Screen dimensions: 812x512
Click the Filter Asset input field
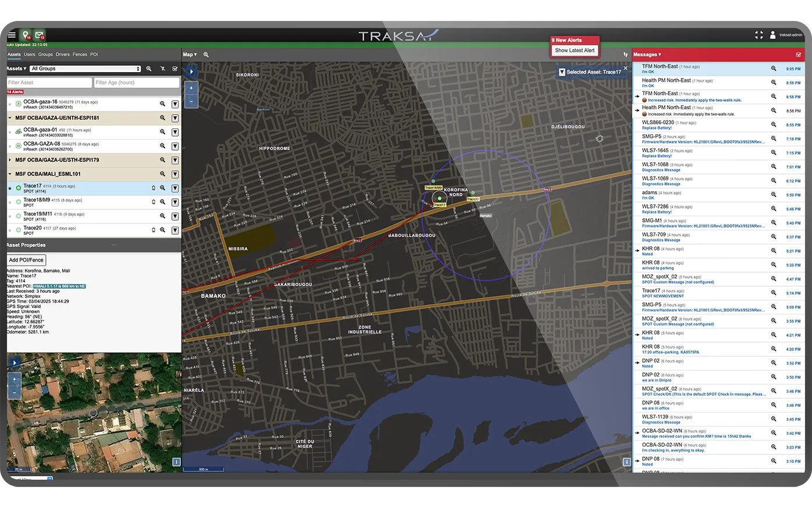point(49,83)
